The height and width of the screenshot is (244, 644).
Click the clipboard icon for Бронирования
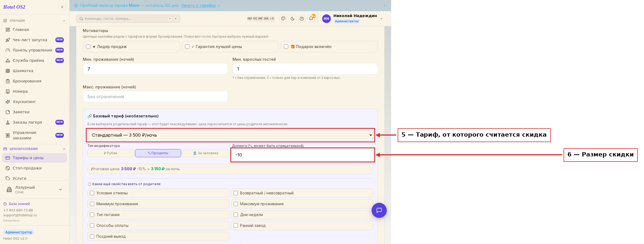[8, 81]
